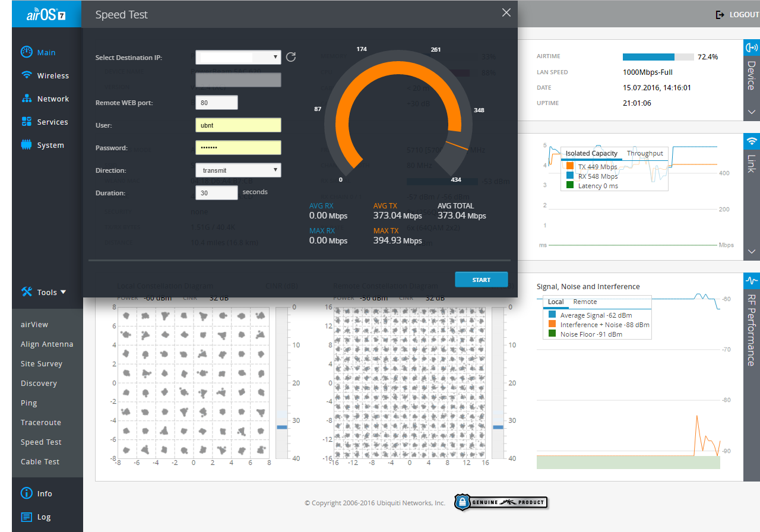Open the Site Survey tool

[x=42, y=363]
